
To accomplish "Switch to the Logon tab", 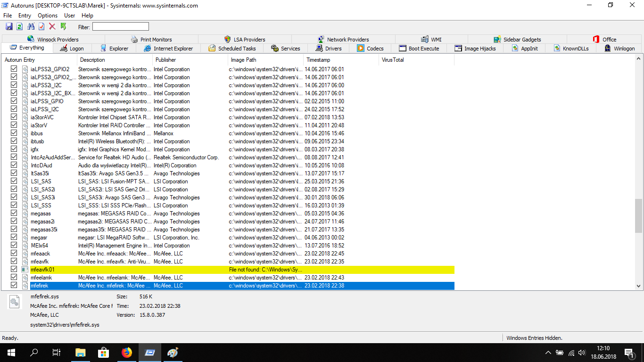I will 72,49.
